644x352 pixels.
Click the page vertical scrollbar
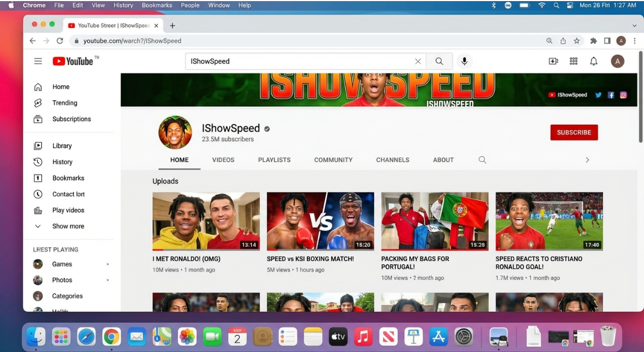click(x=641, y=97)
